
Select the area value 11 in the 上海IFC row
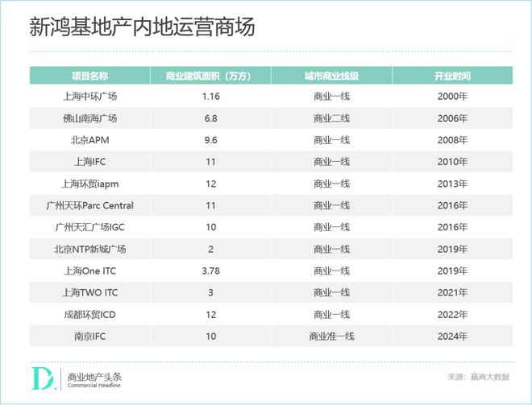[210, 162]
